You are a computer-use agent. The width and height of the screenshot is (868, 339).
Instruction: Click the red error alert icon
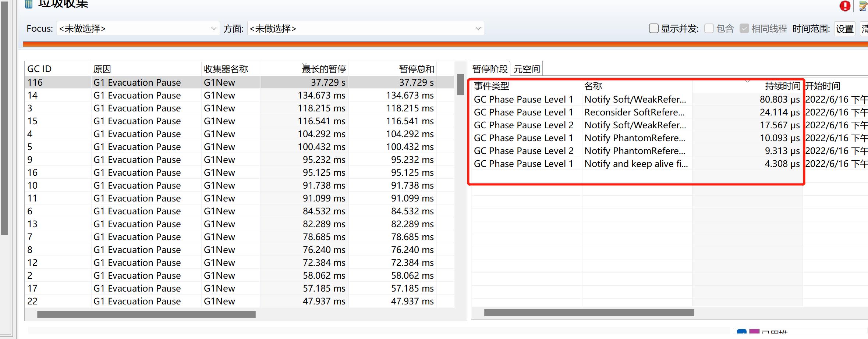coord(845,6)
